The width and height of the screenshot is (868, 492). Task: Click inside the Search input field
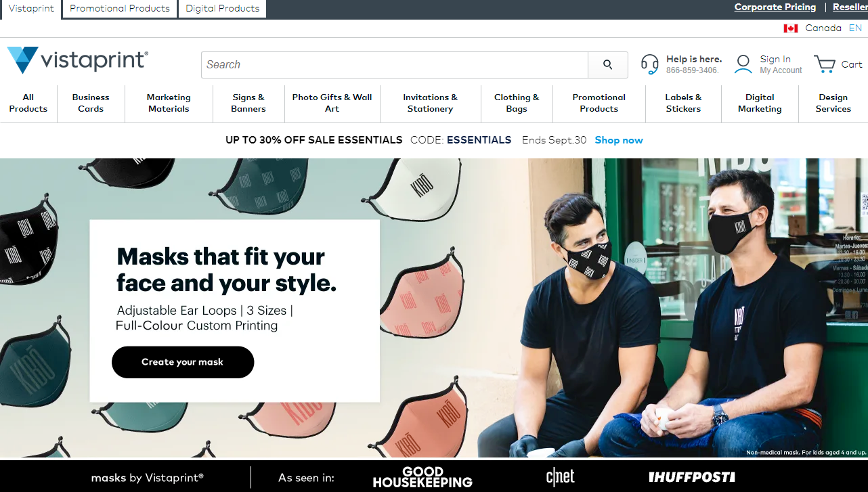(x=395, y=65)
